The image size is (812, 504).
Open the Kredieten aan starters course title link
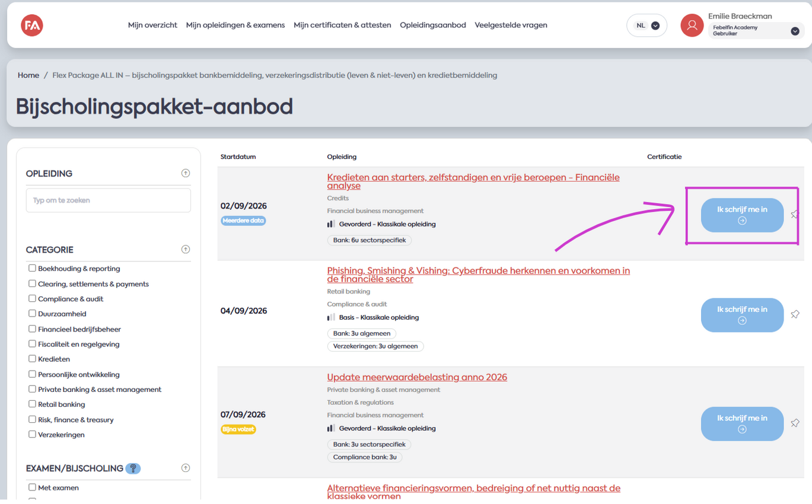(x=473, y=181)
